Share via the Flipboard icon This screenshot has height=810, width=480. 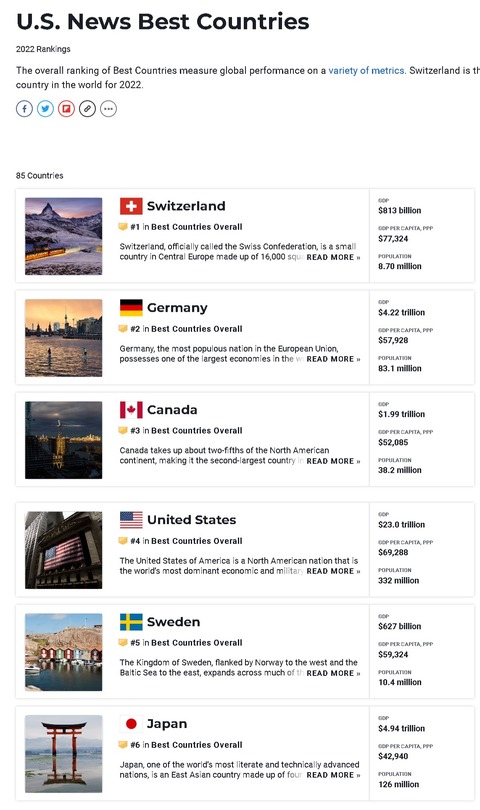(66, 109)
